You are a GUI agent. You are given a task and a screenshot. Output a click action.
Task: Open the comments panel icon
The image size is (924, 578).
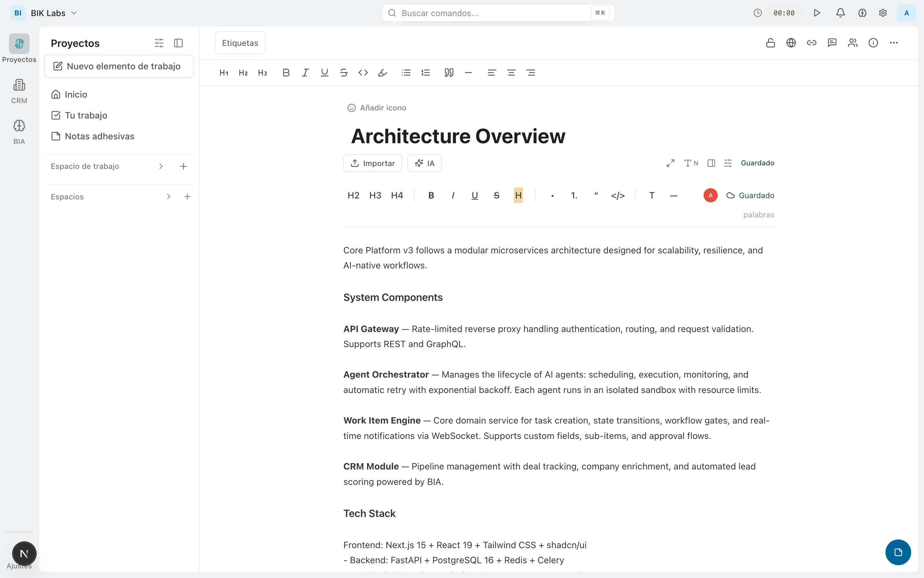tap(832, 43)
